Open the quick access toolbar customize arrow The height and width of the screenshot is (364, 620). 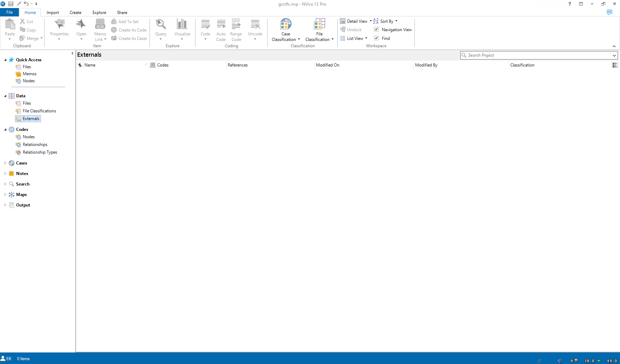click(36, 4)
